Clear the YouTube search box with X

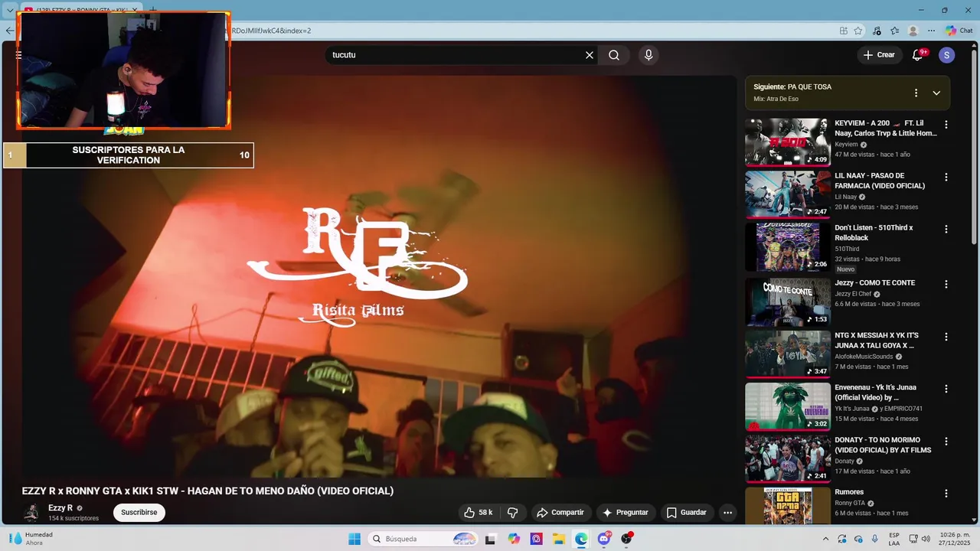point(590,55)
